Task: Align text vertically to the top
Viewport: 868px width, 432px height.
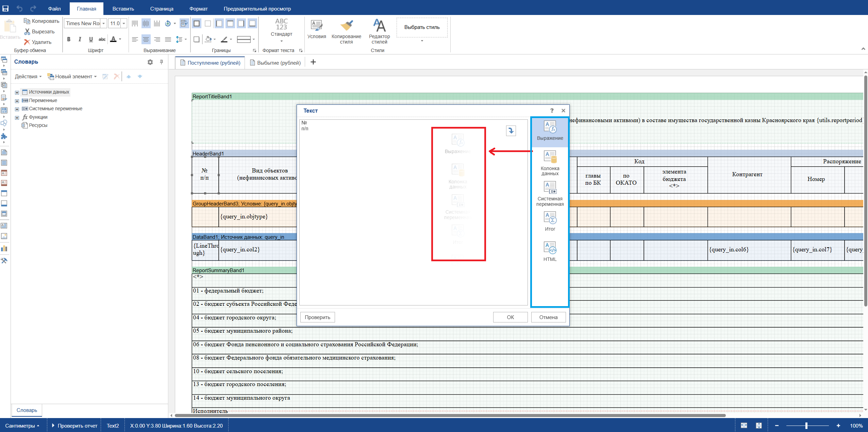Action: click(x=135, y=23)
